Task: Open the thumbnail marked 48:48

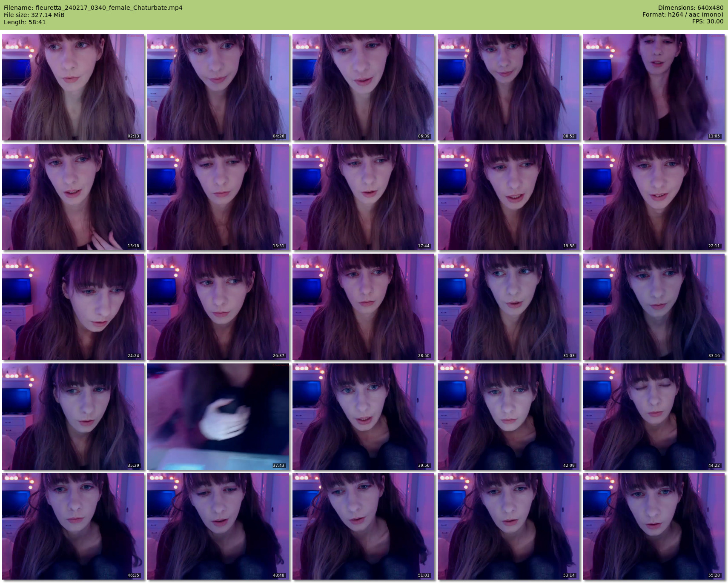Action: click(218, 526)
